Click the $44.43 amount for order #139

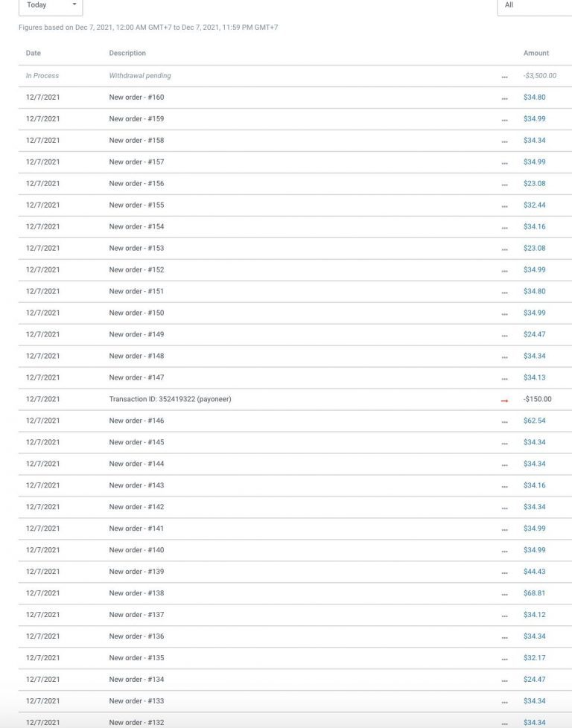534,572
